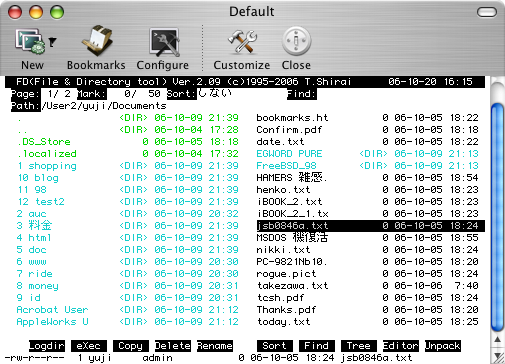This screenshot has height=364, width=505.
Task: Select the .localized entry
Action: (128, 154)
